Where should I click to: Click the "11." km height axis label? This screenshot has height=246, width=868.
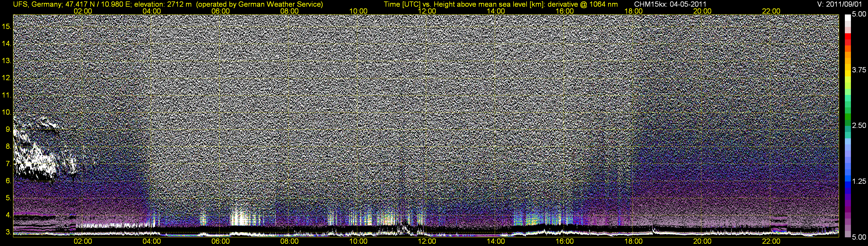(x=7, y=96)
